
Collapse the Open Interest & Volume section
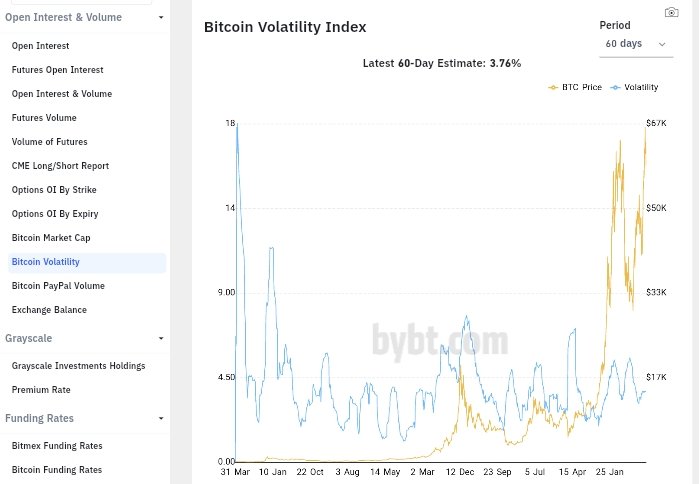161,17
